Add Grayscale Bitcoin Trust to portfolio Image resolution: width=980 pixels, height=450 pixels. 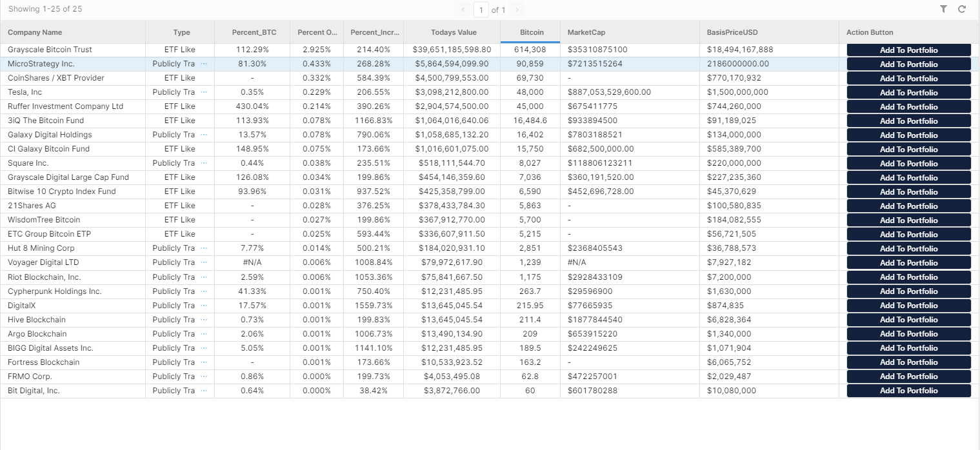[908, 50]
